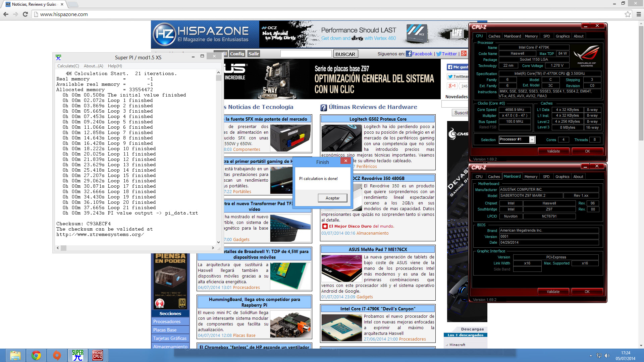
Task: Show hidden system tray icons arrow
Action: click(x=591, y=356)
